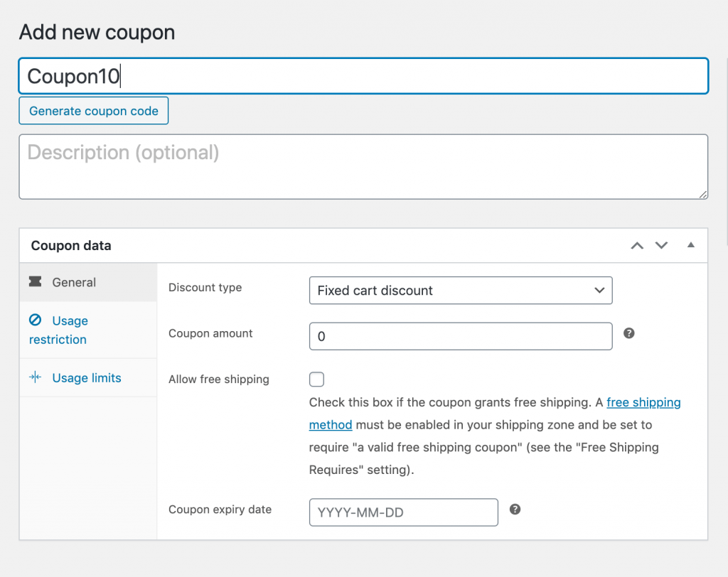Move Coupon data panel down
Viewport: 728px width, 577px height.
tap(661, 245)
